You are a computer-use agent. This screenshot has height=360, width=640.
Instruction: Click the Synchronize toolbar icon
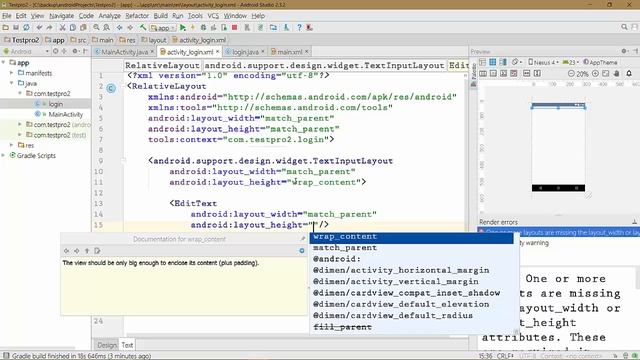tap(26, 28)
